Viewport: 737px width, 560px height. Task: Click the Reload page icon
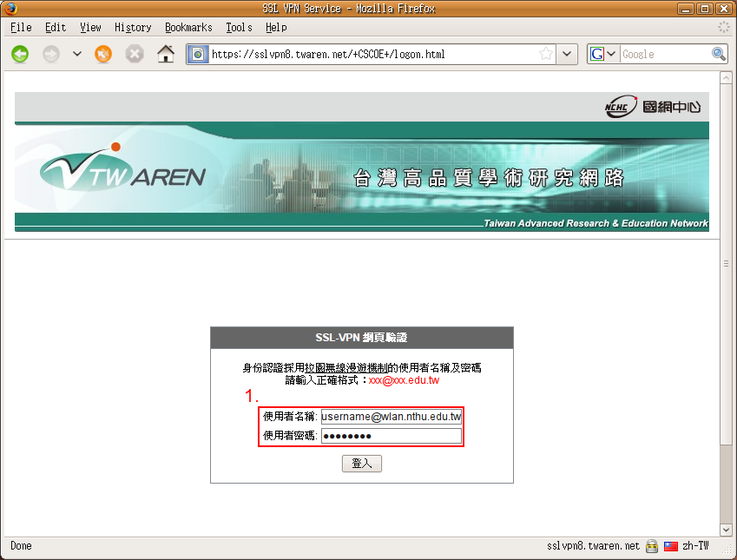(103, 54)
